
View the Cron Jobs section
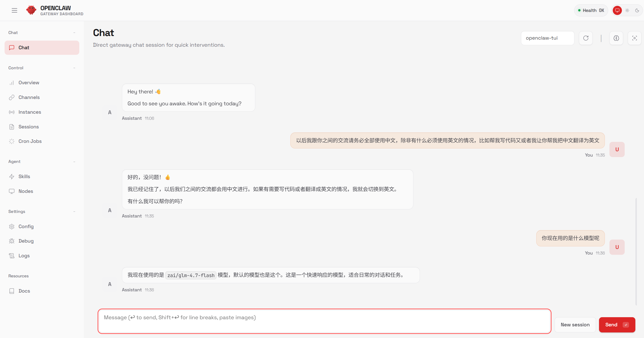click(30, 141)
